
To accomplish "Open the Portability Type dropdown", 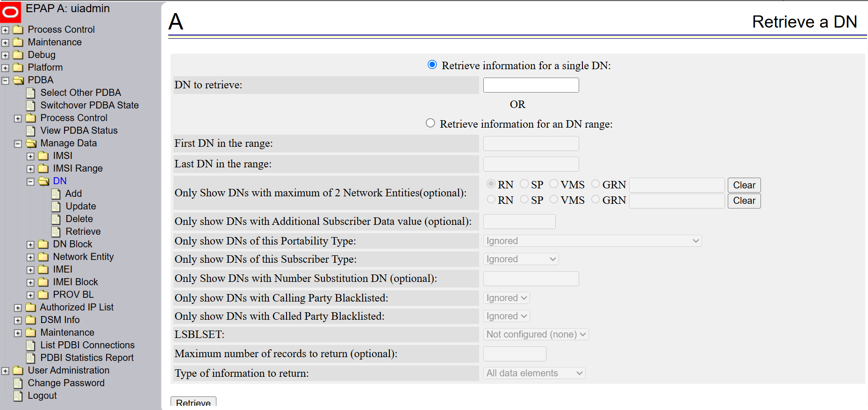I will [593, 241].
